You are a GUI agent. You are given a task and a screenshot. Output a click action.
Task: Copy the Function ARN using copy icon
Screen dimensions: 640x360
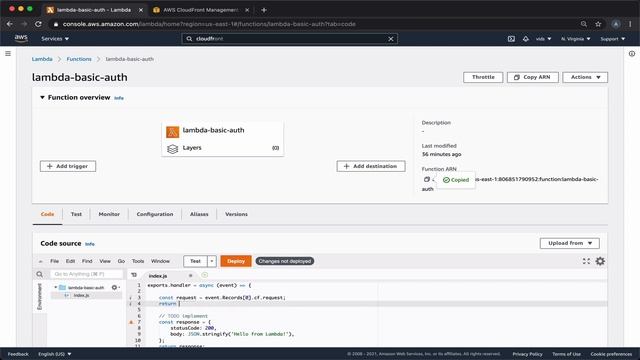click(x=427, y=179)
